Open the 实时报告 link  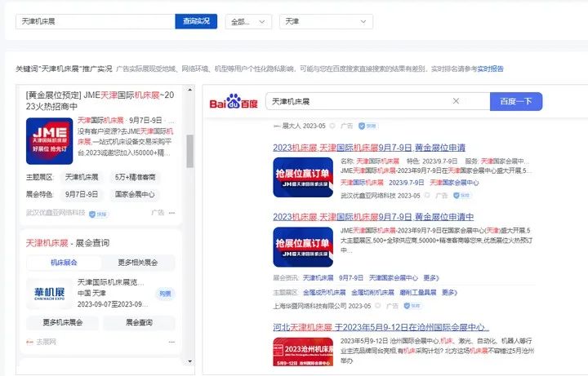tap(490, 69)
